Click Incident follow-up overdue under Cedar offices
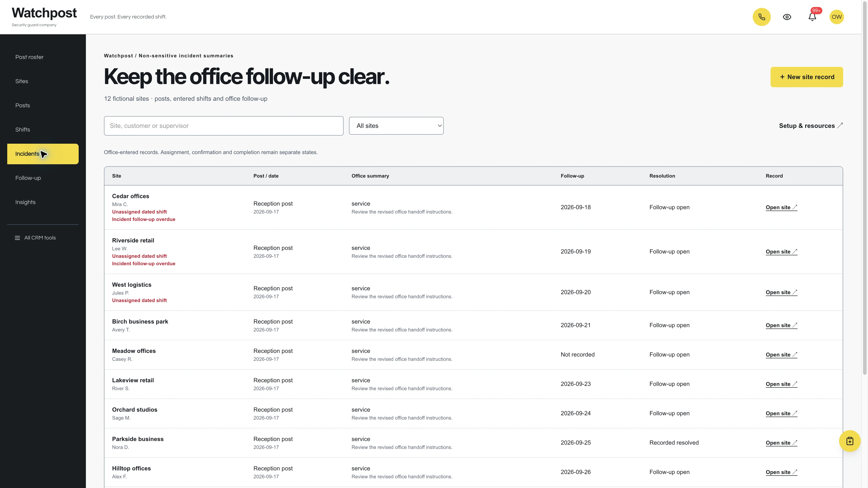 144,219
